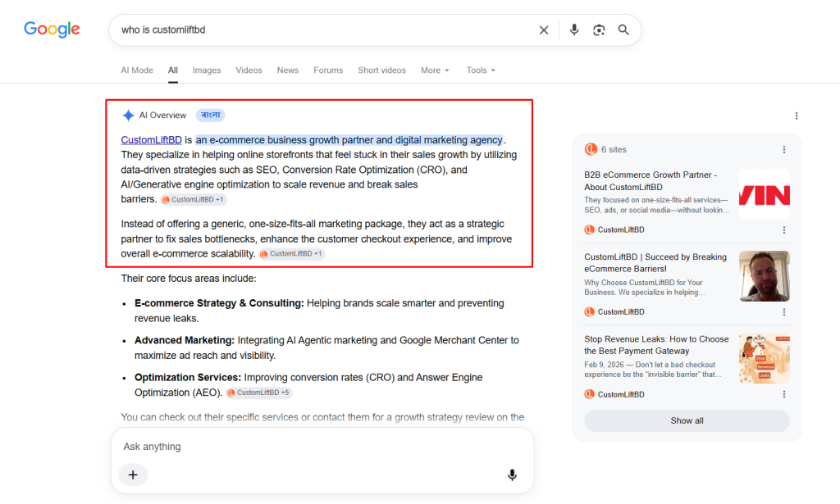Click the magnifying glass search icon
This screenshot has height=504, width=840.
[x=623, y=30]
